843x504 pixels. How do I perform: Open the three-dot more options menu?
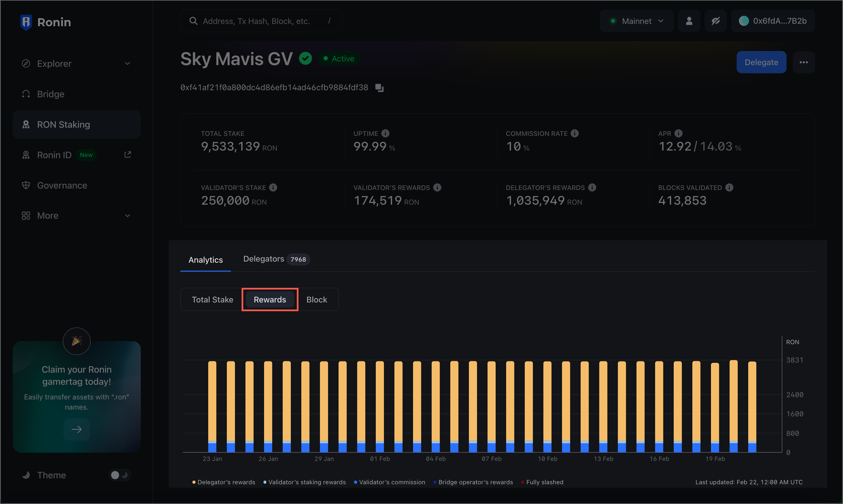(804, 63)
